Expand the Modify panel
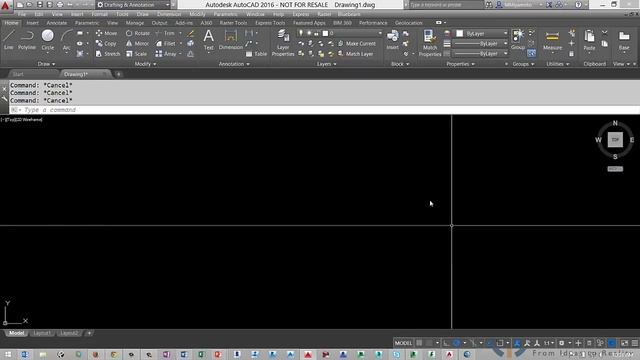640x360 pixels. [145, 64]
